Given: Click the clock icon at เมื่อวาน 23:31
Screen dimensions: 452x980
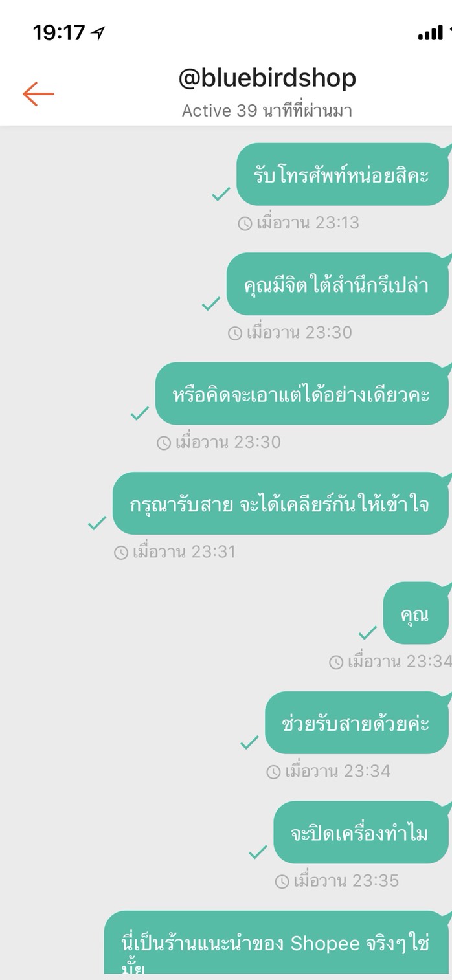Looking at the screenshot, I should point(121,553).
